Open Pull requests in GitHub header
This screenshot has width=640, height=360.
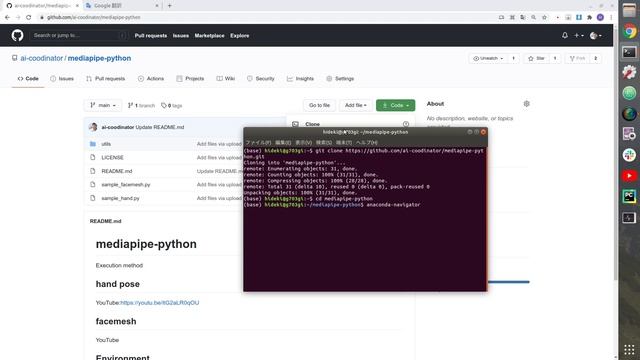click(151, 36)
